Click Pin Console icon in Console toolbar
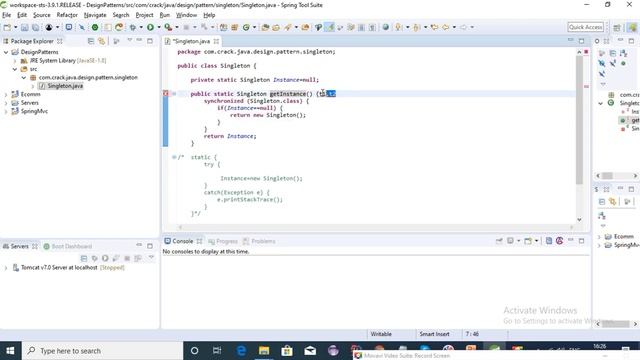 click(499, 241)
